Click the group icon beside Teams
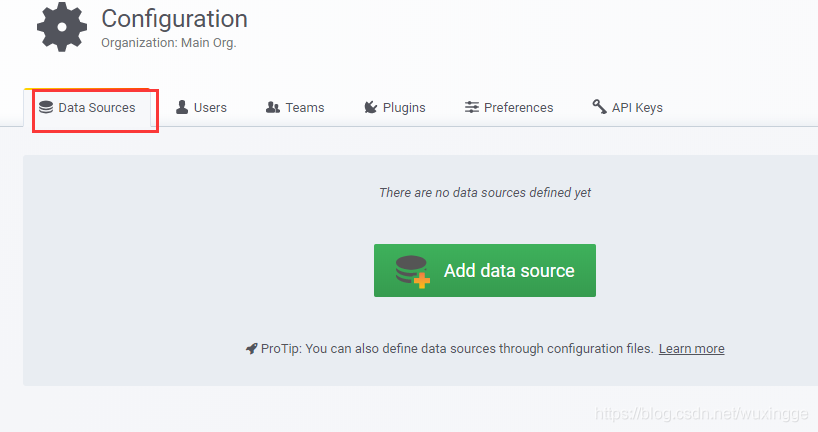The width and height of the screenshot is (818, 432). 273,107
